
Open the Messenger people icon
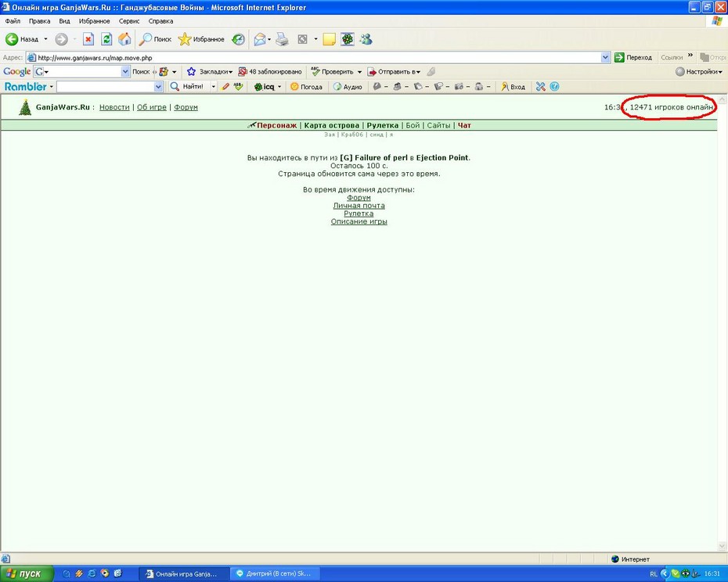click(x=366, y=39)
